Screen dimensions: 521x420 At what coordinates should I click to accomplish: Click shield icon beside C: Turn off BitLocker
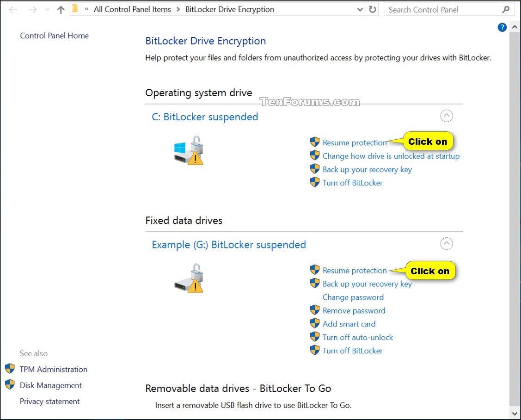pyautogui.click(x=315, y=182)
